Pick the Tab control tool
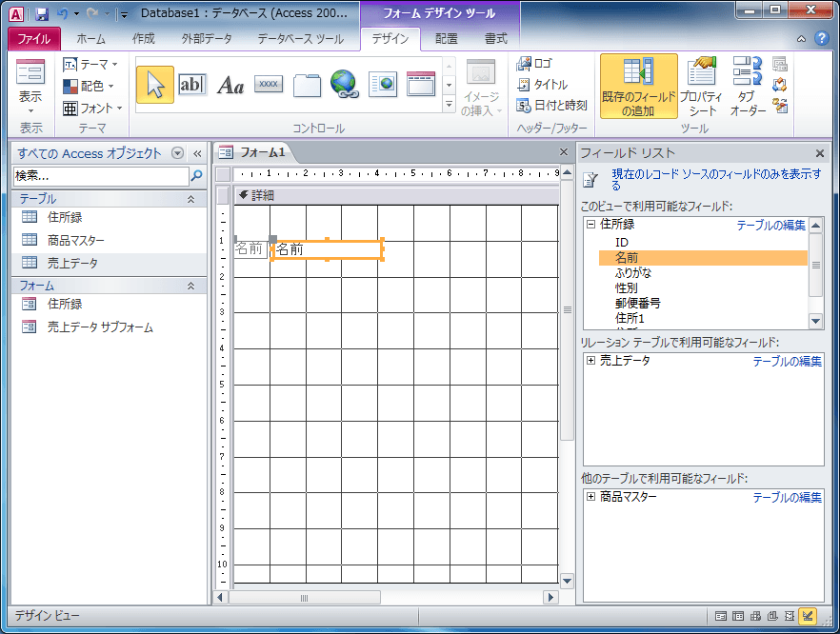Image resolution: width=840 pixels, height=634 pixels. (307, 85)
